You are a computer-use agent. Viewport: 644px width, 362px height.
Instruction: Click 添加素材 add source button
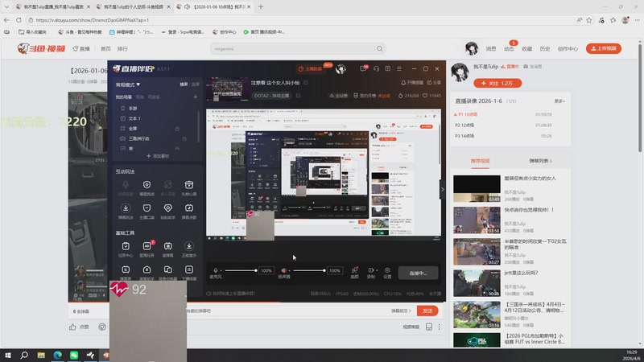158,156
